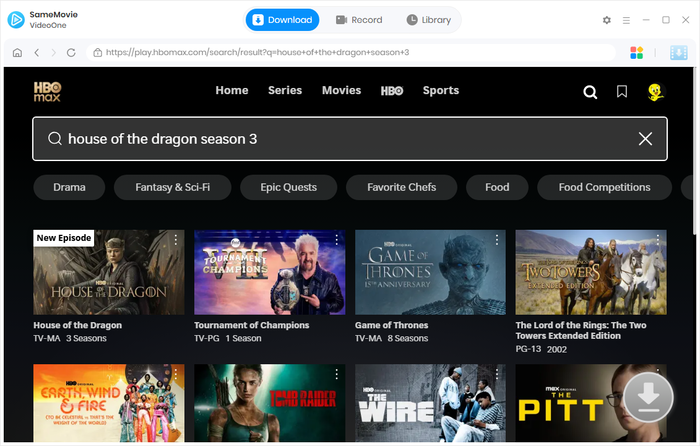Open HBO Max search magnifier icon
The width and height of the screenshot is (700, 446).
click(x=590, y=92)
